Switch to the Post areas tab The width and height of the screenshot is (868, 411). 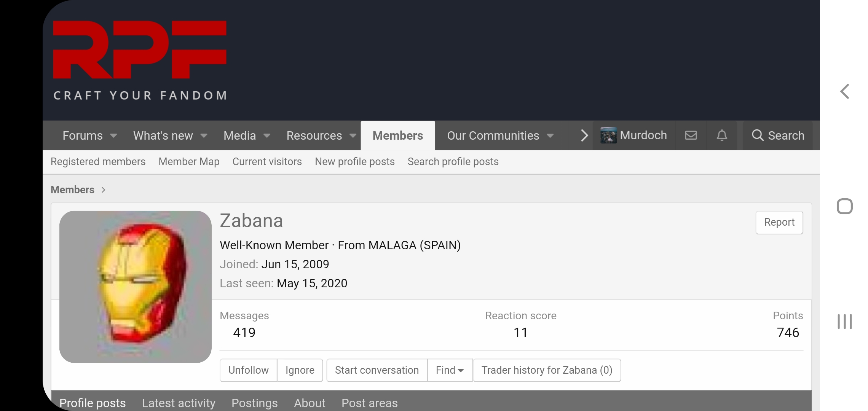[370, 403]
